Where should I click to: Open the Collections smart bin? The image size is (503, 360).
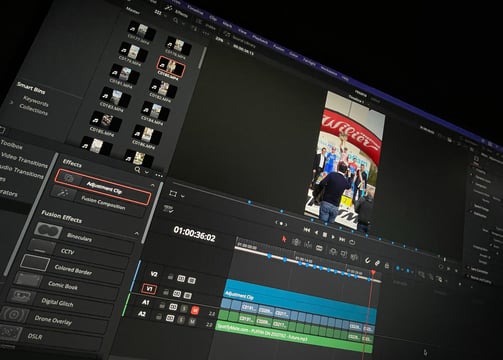[33, 110]
